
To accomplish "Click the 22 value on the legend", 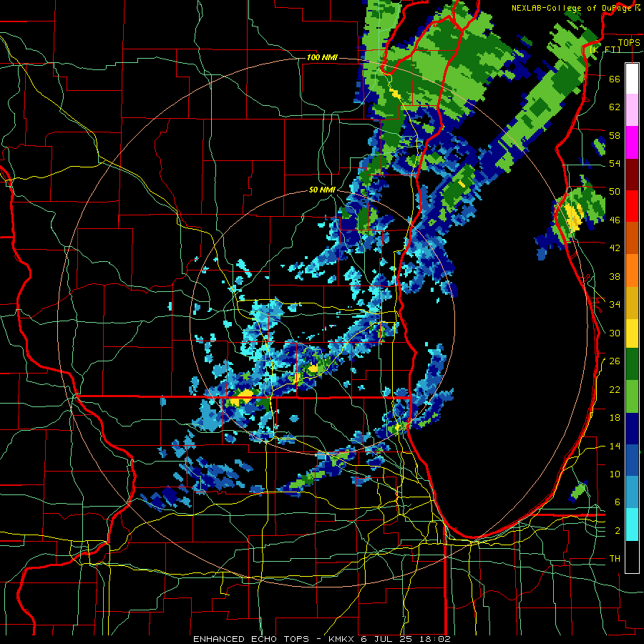I will tap(615, 389).
